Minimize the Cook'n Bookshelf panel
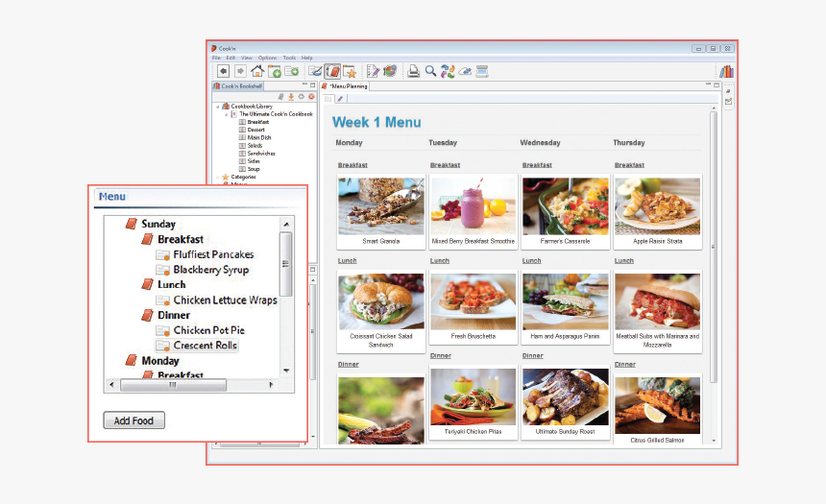Image resolution: width=826 pixels, height=504 pixels. click(x=304, y=84)
